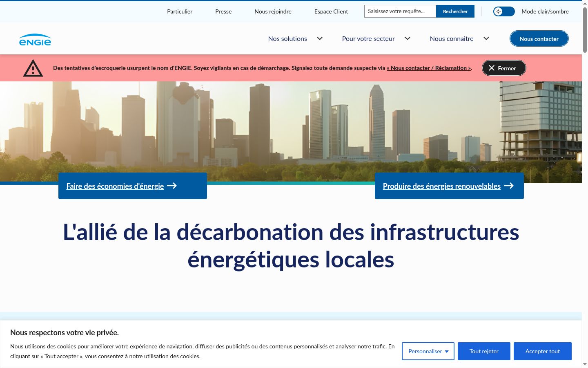Open the Personnaliser cookie dropdown

[428, 351]
